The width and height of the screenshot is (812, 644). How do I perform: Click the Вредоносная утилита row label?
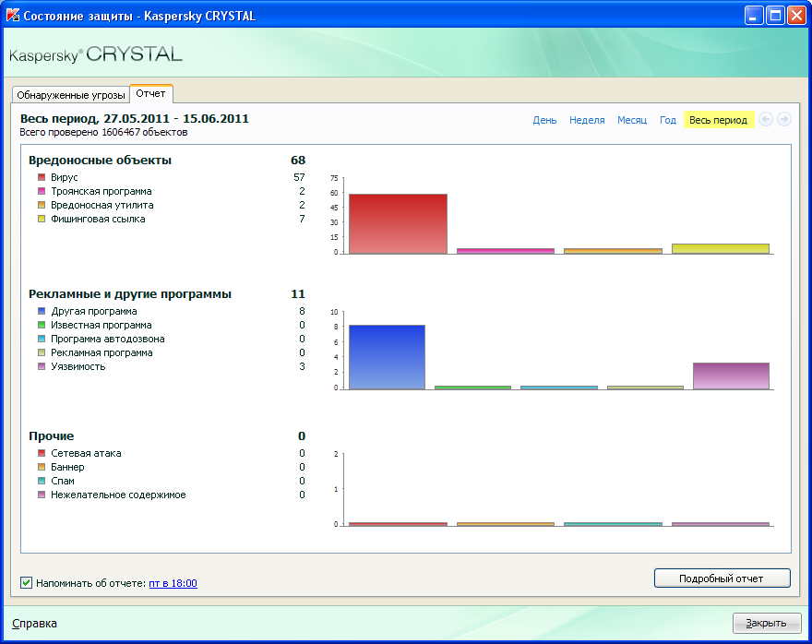(102, 206)
